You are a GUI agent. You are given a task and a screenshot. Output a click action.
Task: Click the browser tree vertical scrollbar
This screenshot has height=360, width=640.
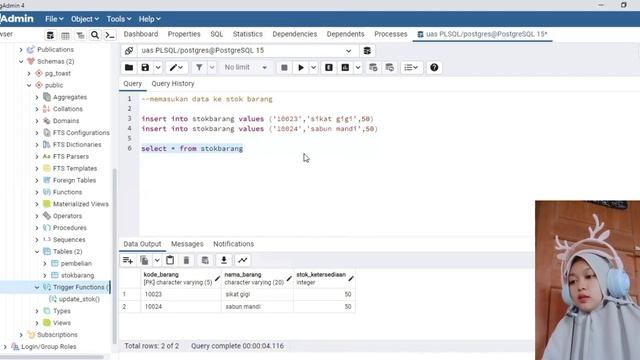114,255
